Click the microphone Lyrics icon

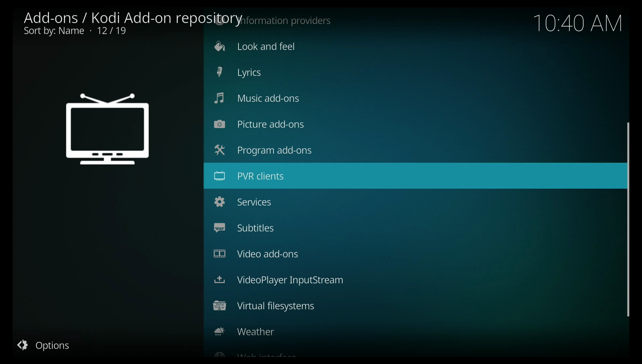click(x=219, y=72)
